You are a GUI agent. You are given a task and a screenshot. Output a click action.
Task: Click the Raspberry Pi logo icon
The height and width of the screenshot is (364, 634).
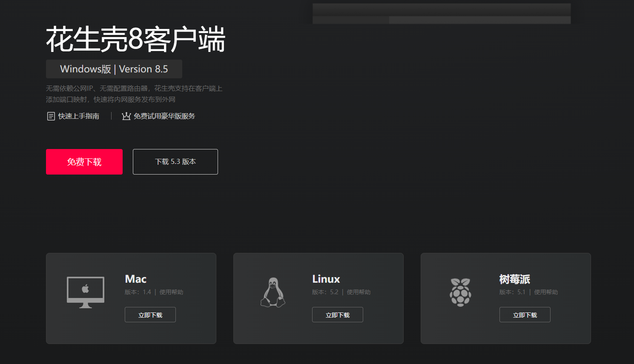460,292
